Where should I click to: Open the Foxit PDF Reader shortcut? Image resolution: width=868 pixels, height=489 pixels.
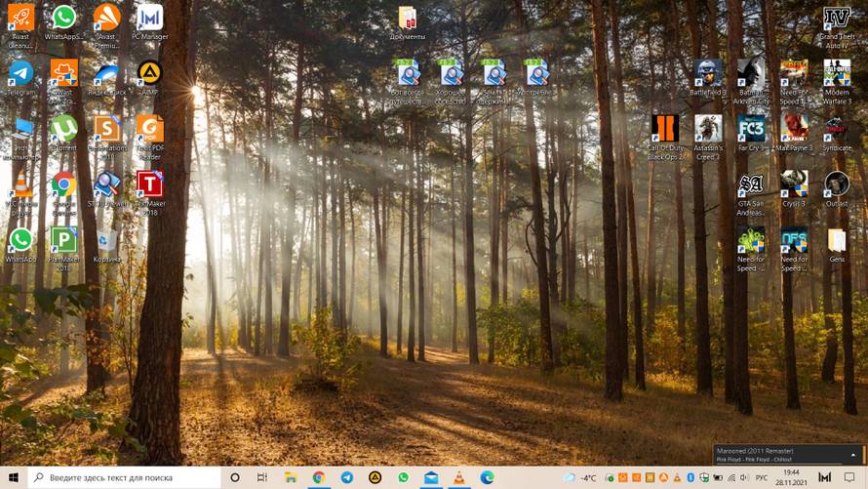pos(150,138)
